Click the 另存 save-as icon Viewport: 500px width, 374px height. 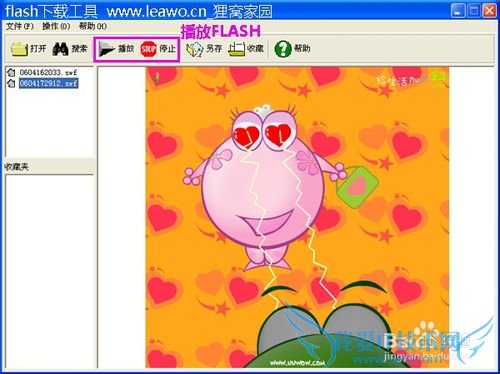[195, 49]
